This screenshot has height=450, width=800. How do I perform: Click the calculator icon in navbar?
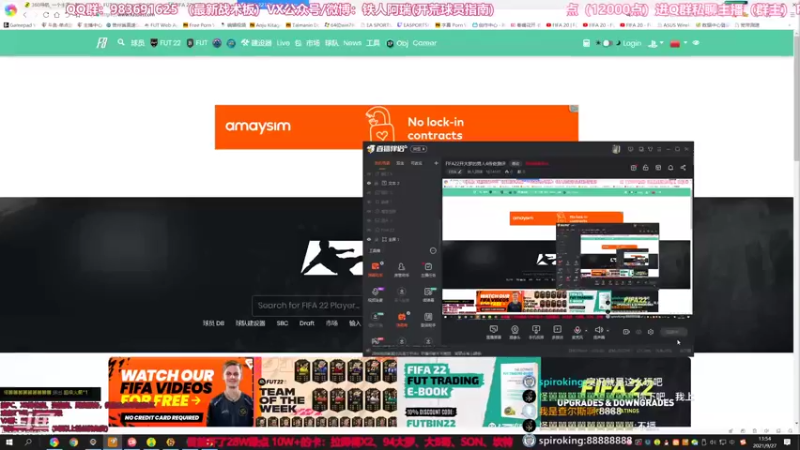(x=586, y=43)
